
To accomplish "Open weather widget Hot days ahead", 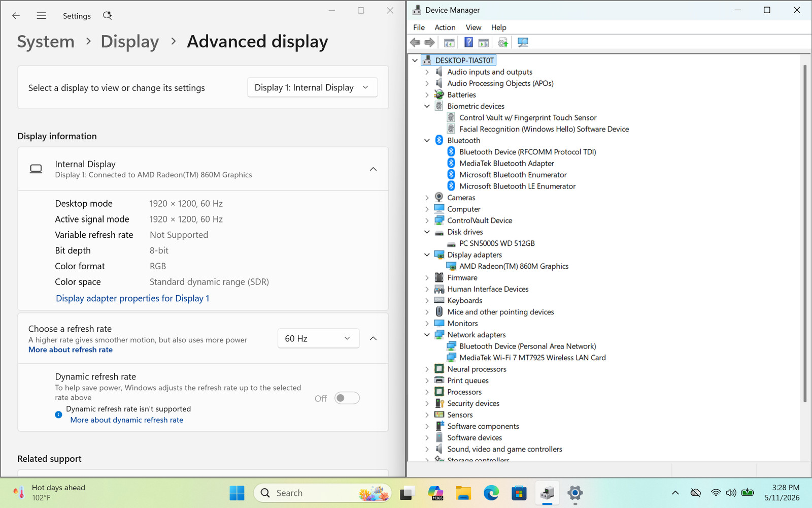I will [x=50, y=492].
